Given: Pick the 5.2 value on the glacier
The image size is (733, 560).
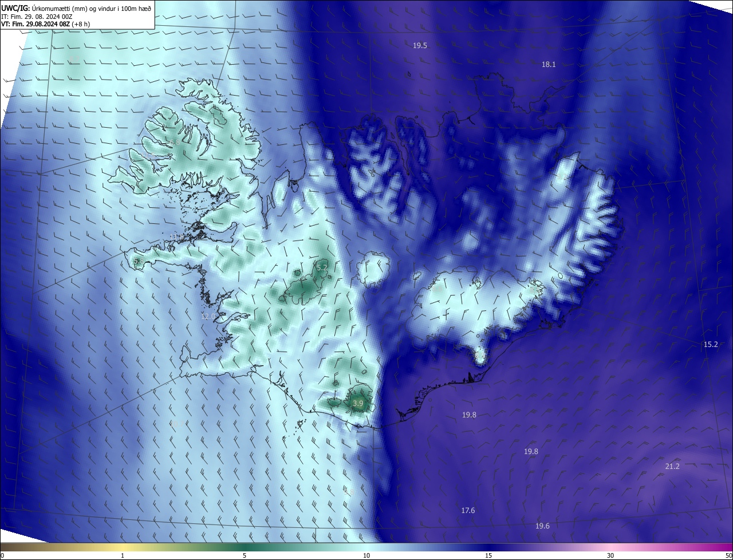Looking at the screenshot, I should tap(322, 267).
